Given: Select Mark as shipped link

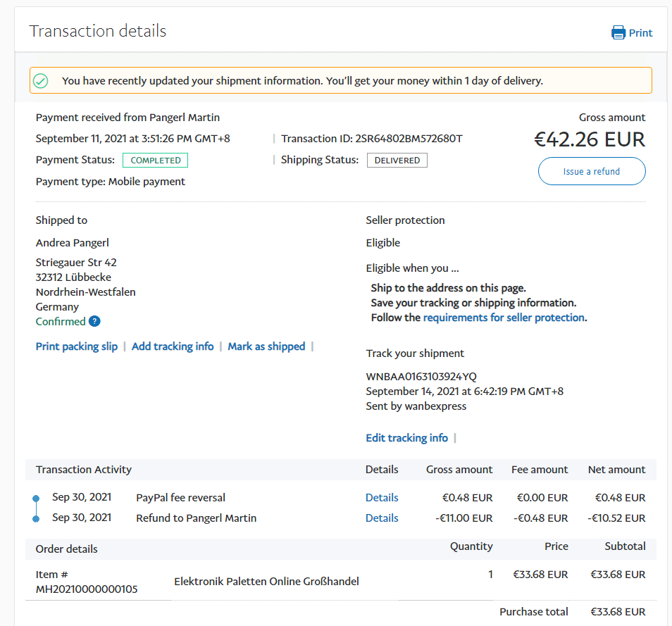Looking at the screenshot, I should [x=266, y=346].
